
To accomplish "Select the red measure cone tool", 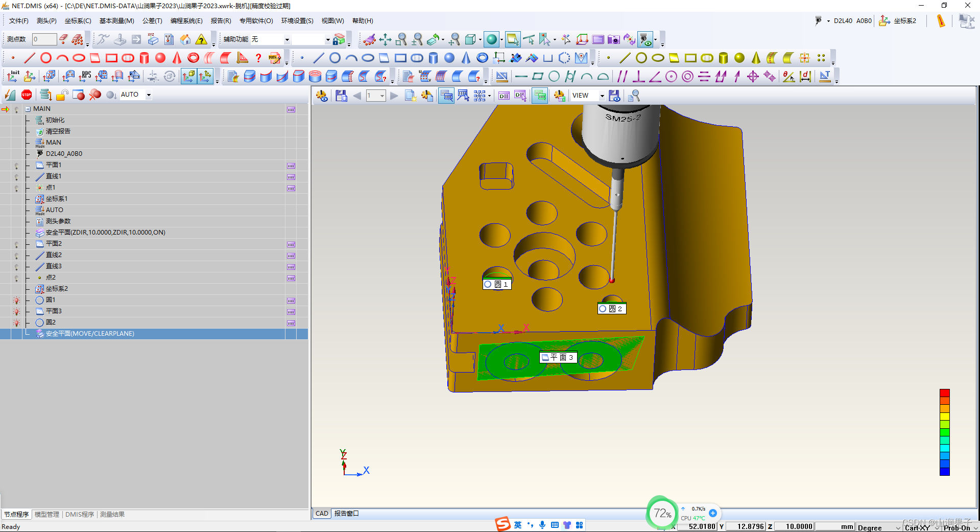I will point(177,58).
